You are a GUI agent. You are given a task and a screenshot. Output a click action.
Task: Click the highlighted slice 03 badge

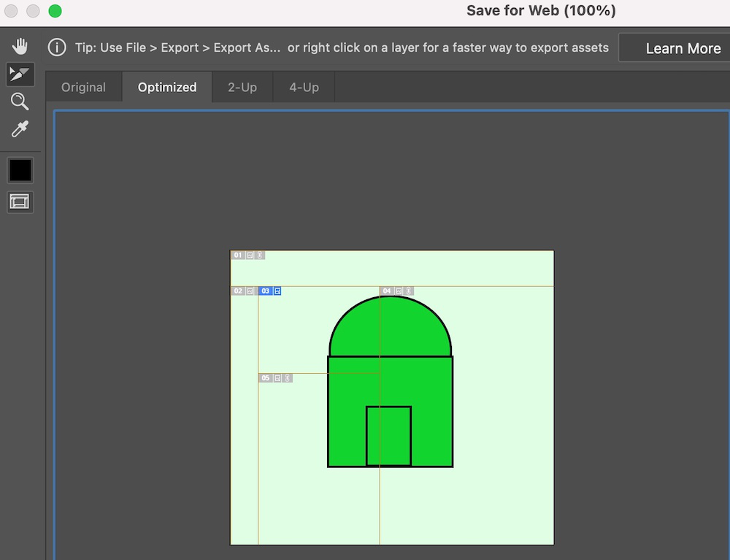(266, 291)
